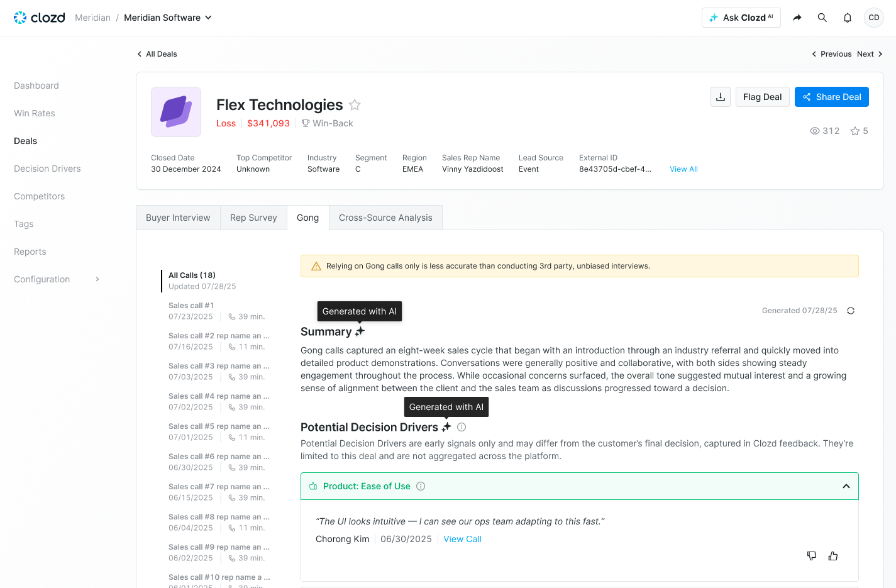Open the Ask Clozd AI assistant
This screenshot has width=896, height=588.
click(x=741, y=18)
